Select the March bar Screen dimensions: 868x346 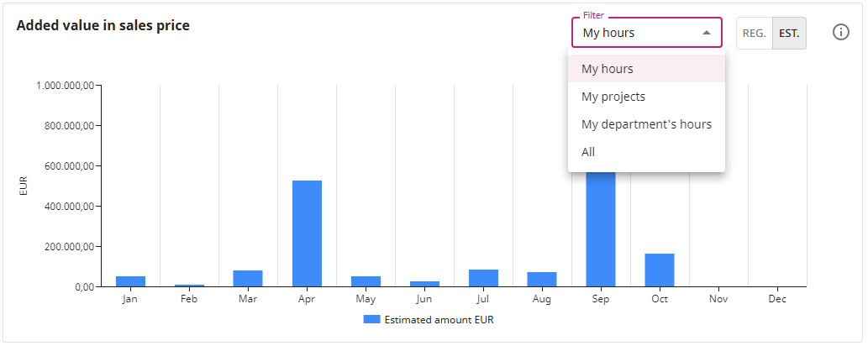pyautogui.click(x=248, y=279)
